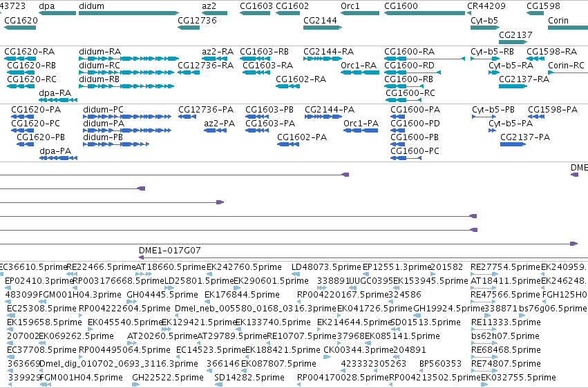Select the didum-PC protein feature
Image resolution: width=588 pixels, height=388 pixels.
click(x=127, y=117)
